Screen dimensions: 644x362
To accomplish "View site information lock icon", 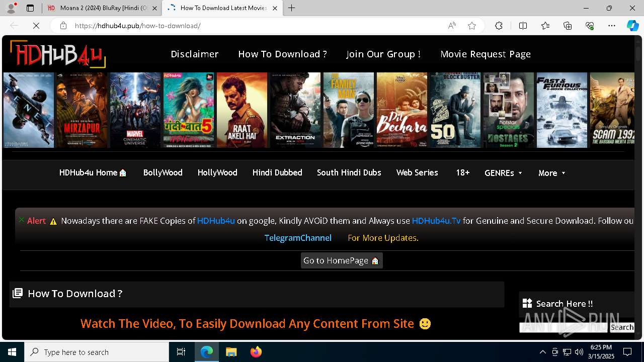I will (x=63, y=26).
